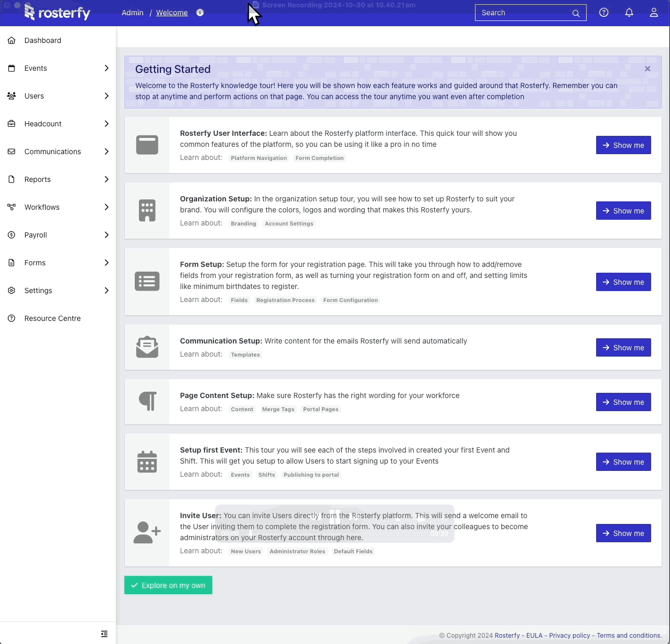This screenshot has width=670, height=644.
Task: Click the Settings gear icon
Action: (12, 291)
